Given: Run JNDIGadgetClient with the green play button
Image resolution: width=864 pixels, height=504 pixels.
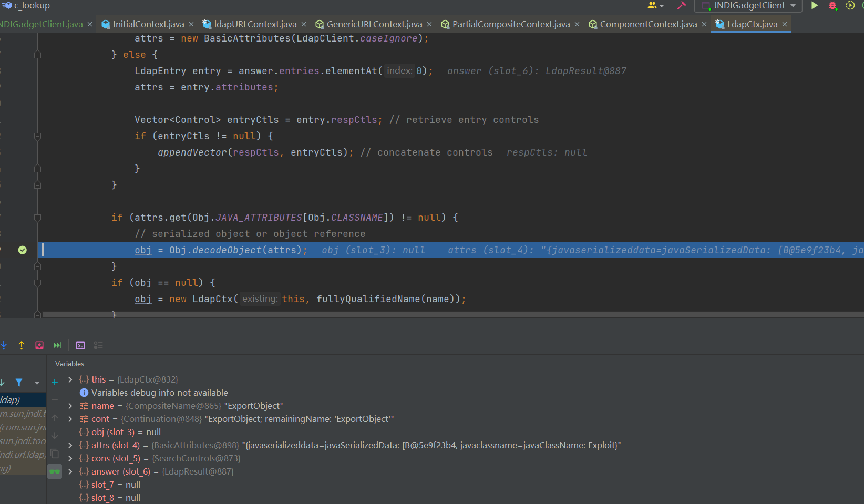Looking at the screenshot, I should coord(814,6).
